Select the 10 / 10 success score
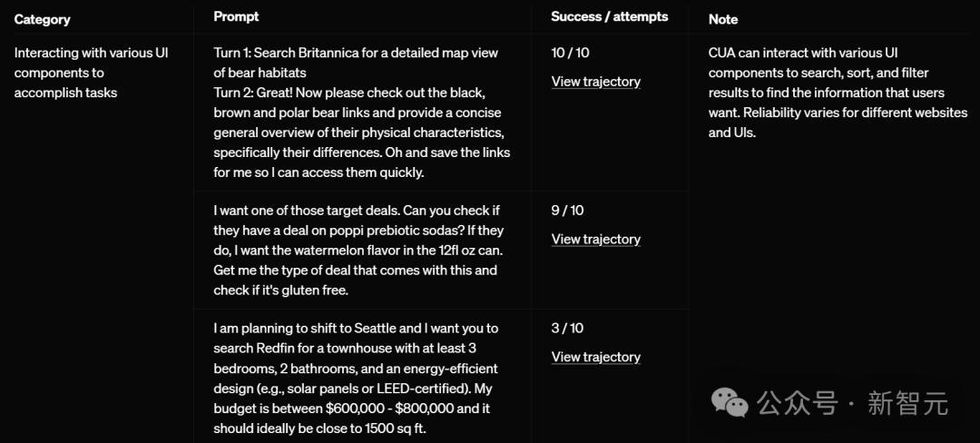 [x=570, y=53]
